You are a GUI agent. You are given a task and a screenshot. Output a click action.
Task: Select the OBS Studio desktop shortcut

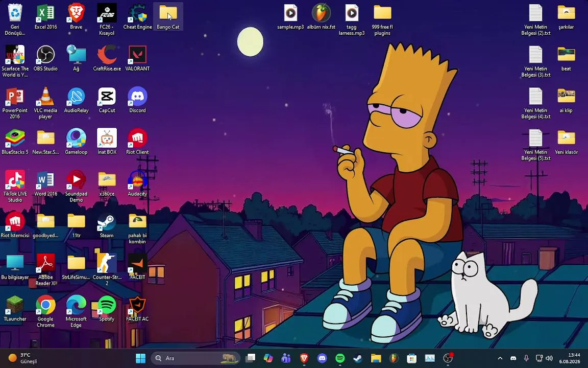click(x=46, y=58)
